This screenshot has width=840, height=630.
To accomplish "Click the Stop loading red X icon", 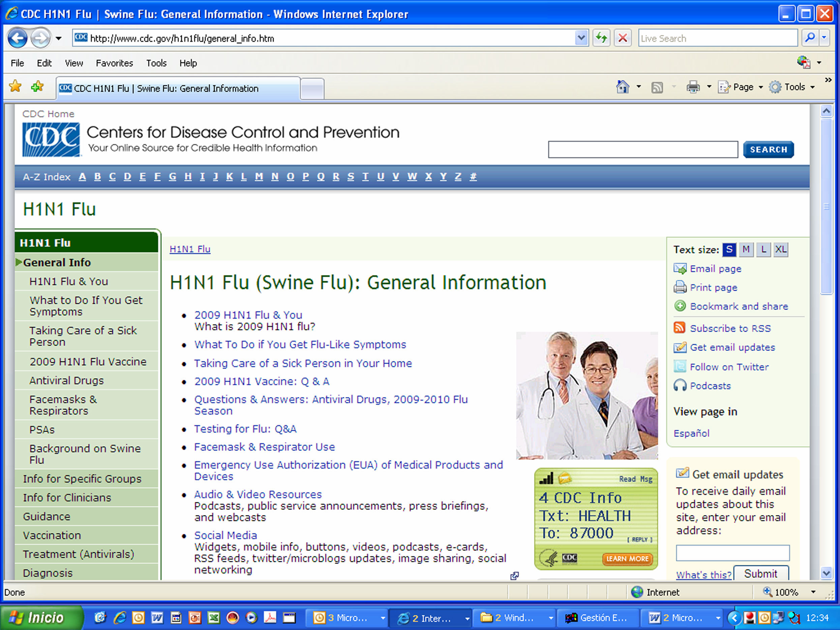I will (x=623, y=38).
